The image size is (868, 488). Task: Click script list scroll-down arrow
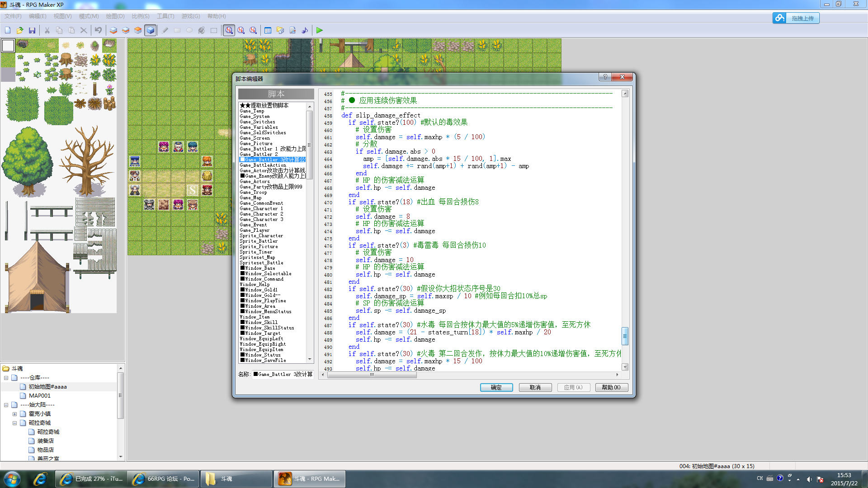[310, 359]
